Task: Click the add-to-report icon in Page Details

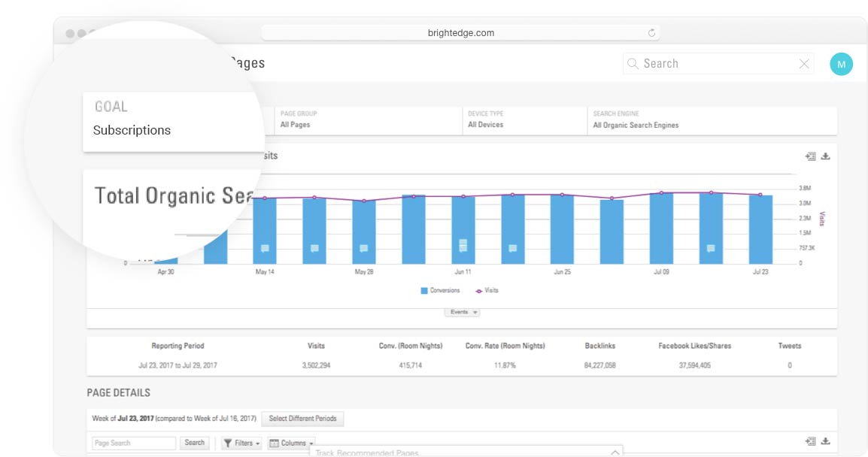Action: point(810,441)
